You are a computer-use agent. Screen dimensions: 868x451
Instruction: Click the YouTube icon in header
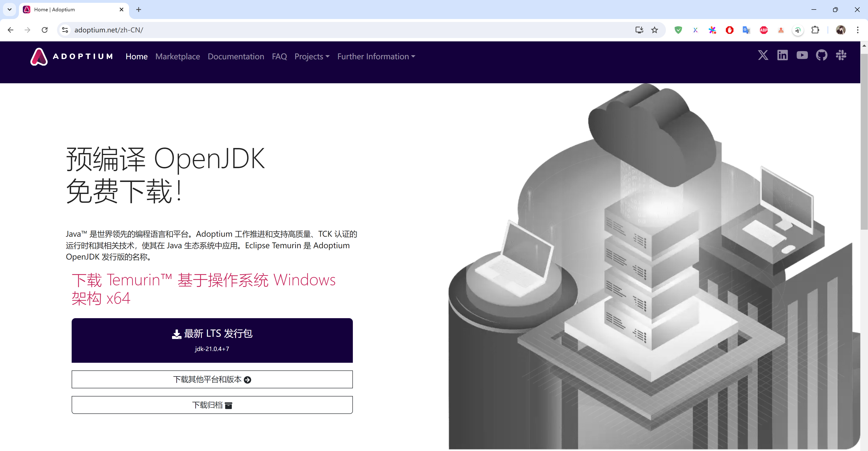click(x=802, y=55)
